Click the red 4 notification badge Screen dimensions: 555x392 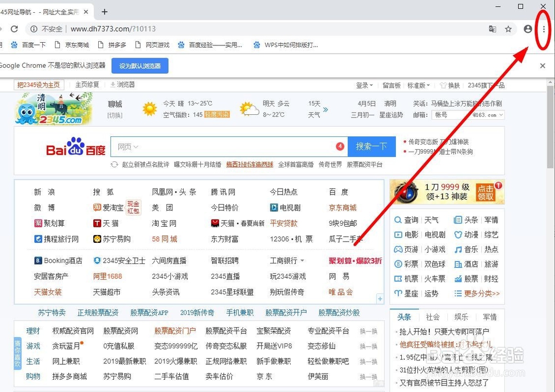pos(340,146)
